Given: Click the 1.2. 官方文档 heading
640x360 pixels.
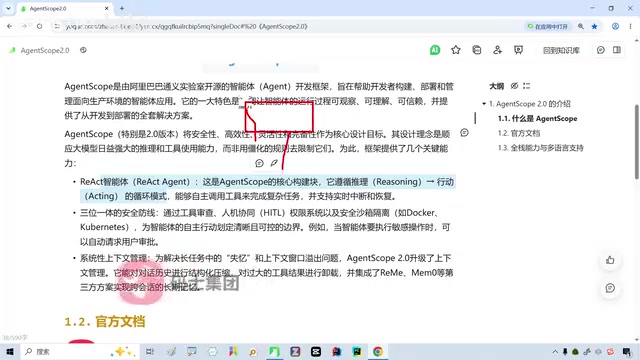Looking at the screenshot, I should (105, 322).
